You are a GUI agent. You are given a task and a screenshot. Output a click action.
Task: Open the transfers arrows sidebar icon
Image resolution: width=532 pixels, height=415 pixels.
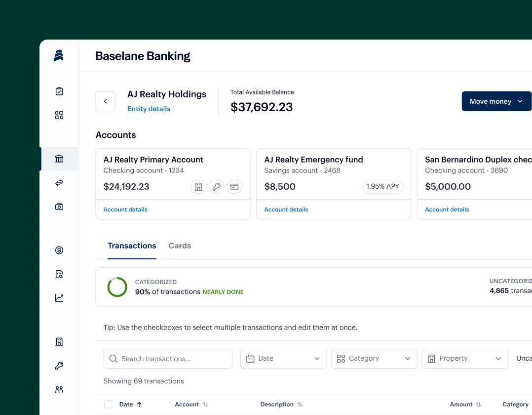coord(59,183)
